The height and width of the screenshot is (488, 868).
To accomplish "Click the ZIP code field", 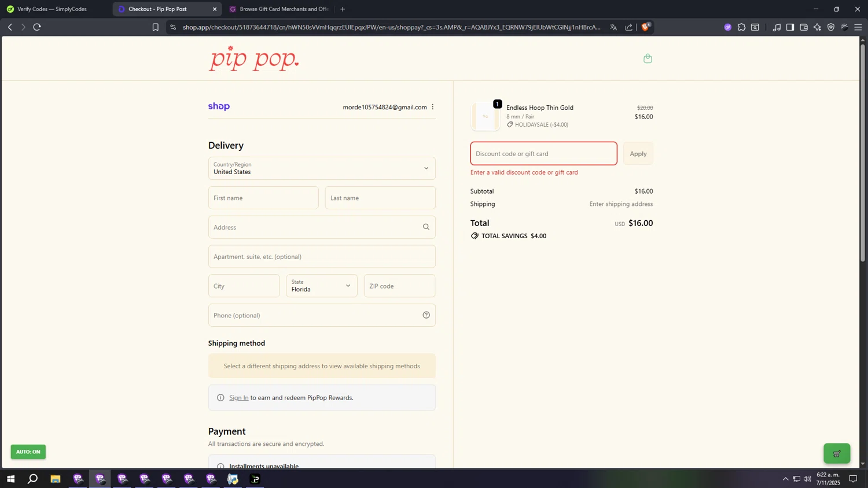I will coord(399,286).
